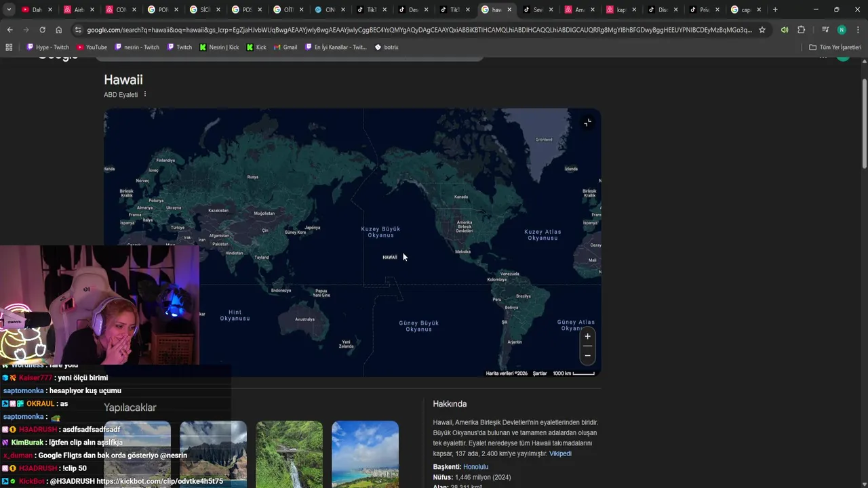The image size is (868, 488).
Task: Open the green mountain cliffs thumbnail
Action: point(213,453)
